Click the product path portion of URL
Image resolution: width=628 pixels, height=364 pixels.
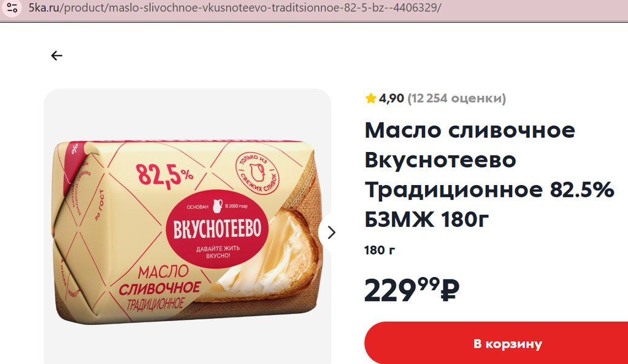250,7
